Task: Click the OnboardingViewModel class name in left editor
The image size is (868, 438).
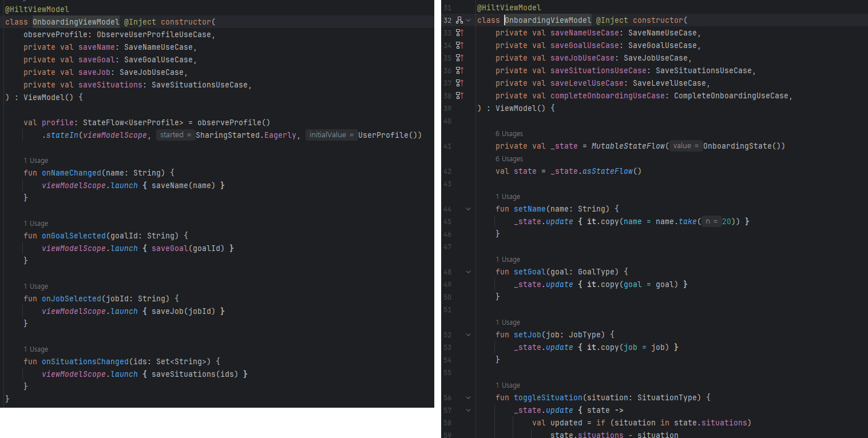Action: click(76, 22)
